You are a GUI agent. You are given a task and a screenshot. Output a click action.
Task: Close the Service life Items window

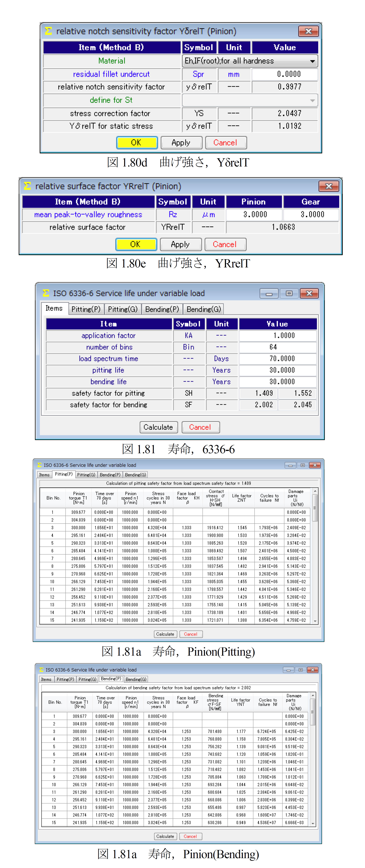(x=309, y=293)
